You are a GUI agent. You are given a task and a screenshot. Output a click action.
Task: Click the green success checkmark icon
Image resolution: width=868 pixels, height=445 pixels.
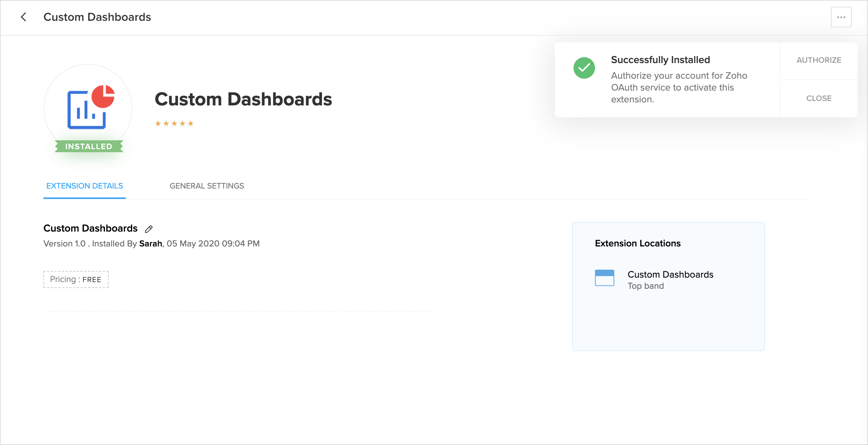pos(584,68)
